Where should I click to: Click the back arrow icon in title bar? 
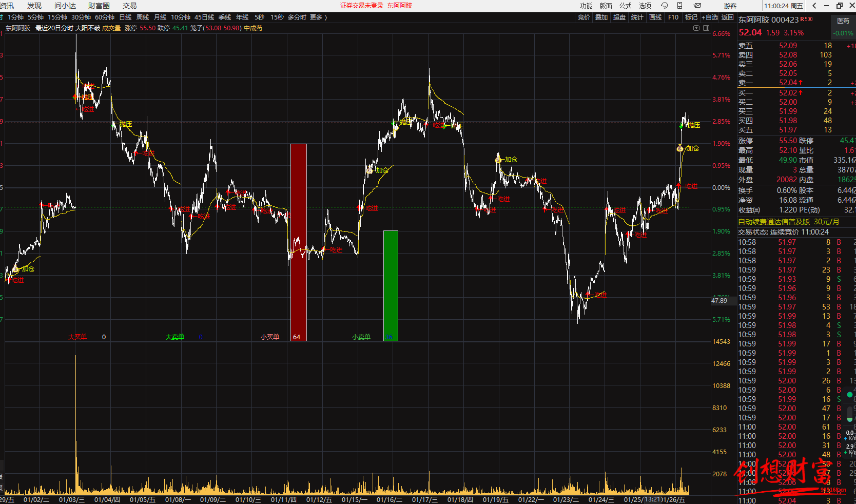[x=814, y=6]
